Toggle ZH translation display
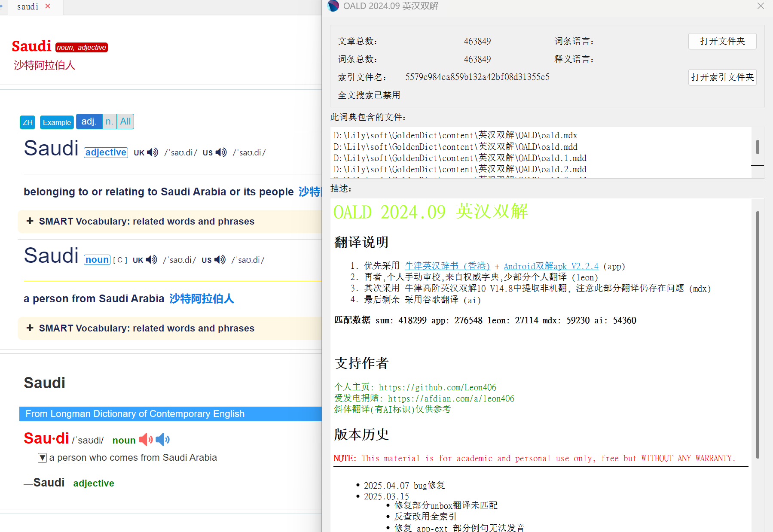The height and width of the screenshot is (532, 773). 27,122
